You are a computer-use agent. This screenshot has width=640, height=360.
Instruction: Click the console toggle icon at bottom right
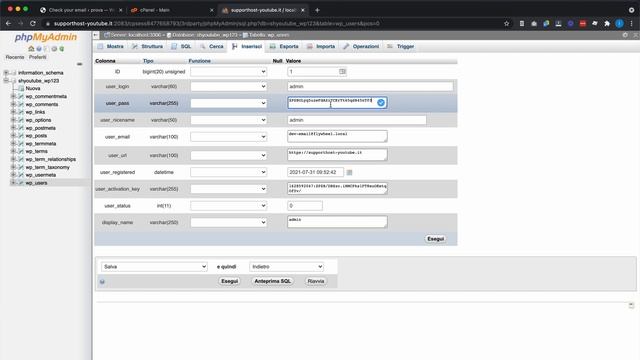click(631, 305)
